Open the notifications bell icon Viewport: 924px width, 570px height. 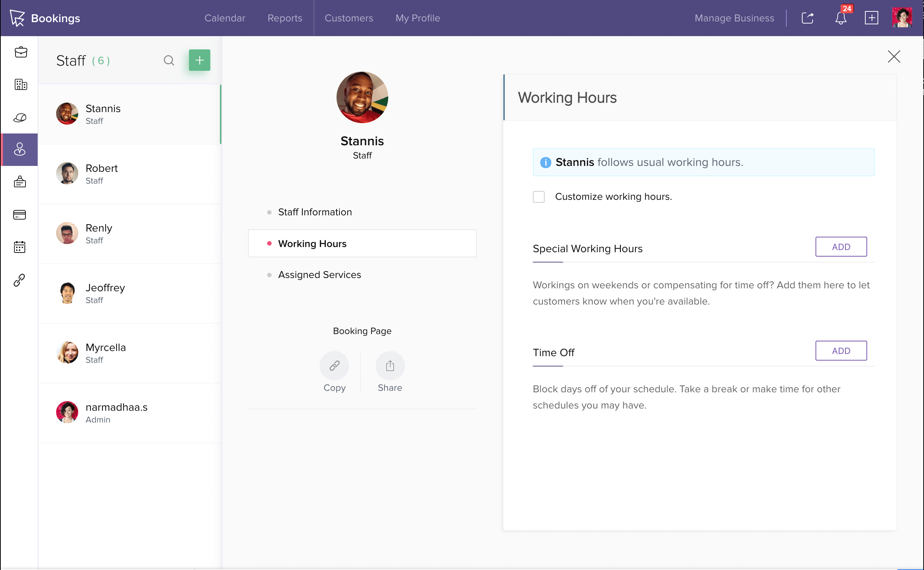tap(840, 18)
